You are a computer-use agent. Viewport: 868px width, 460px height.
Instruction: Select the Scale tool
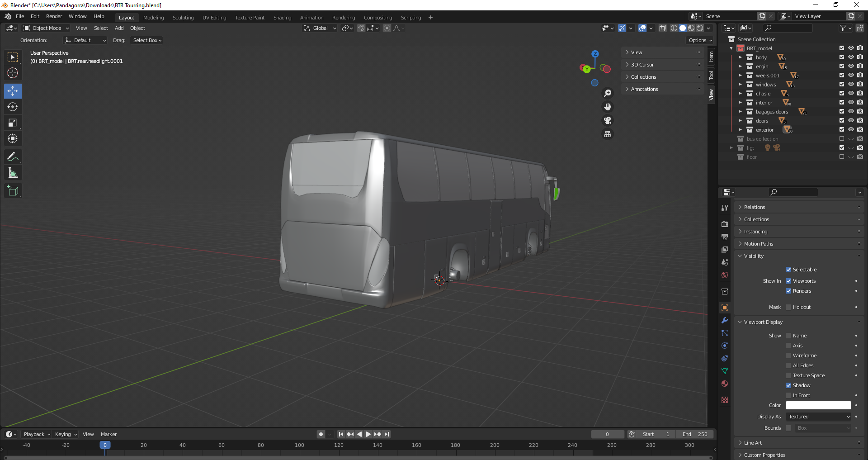point(13,123)
